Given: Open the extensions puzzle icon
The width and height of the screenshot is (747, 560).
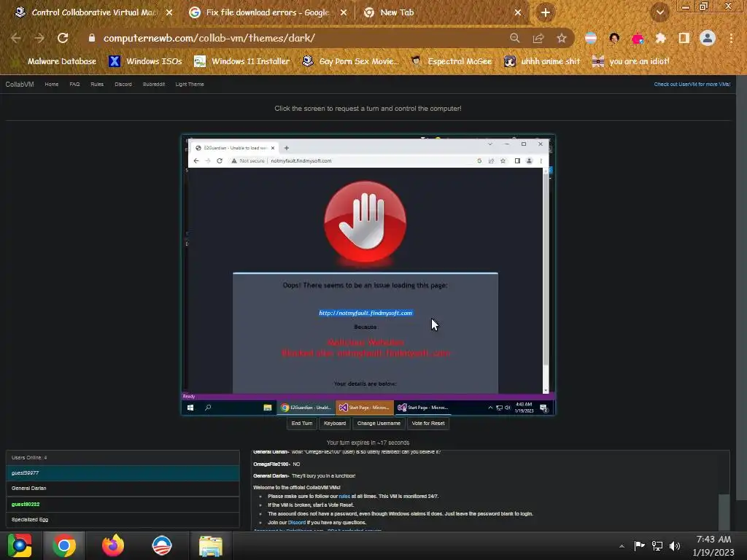Looking at the screenshot, I should tap(660, 38).
